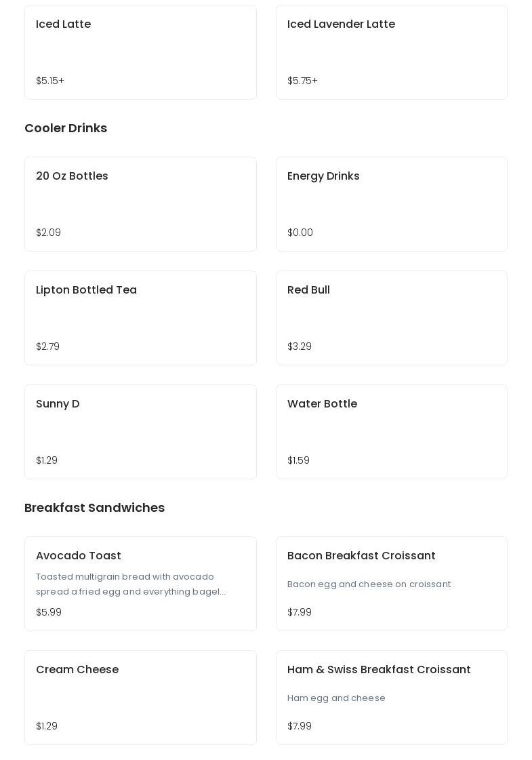The image size is (532, 760).
Task: Click the Breakfast Sandwiches section heading
Action: (94, 508)
